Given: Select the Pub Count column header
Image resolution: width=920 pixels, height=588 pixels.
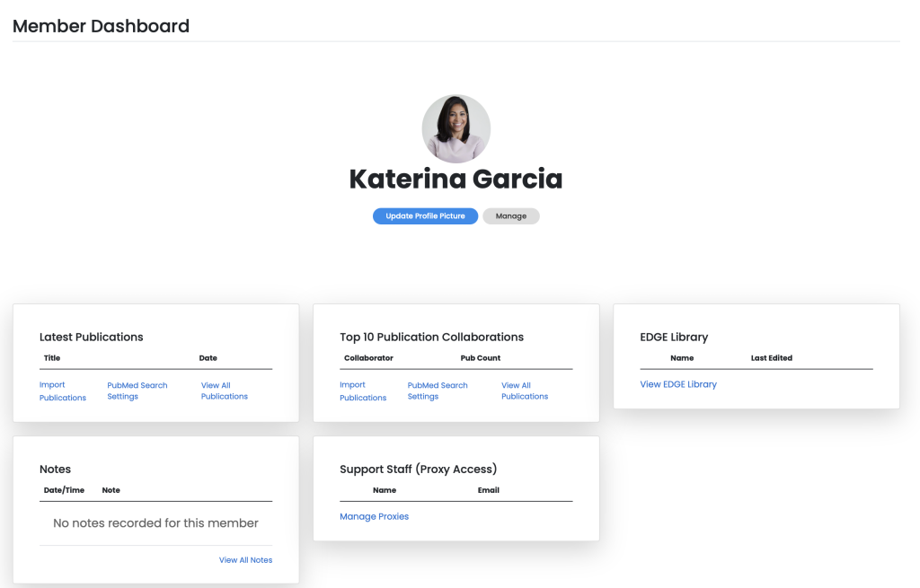Looking at the screenshot, I should pos(480,358).
